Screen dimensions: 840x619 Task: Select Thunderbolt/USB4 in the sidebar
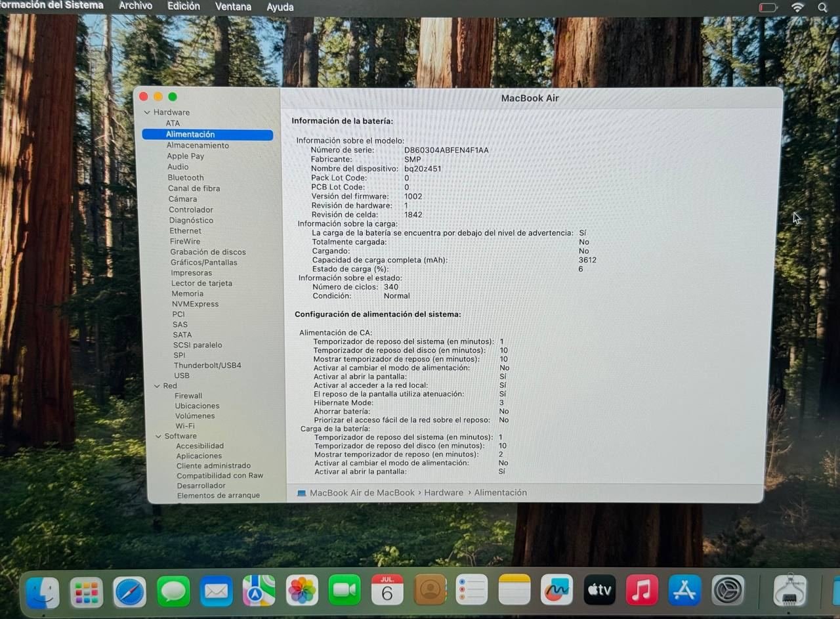pyautogui.click(x=207, y=365)
